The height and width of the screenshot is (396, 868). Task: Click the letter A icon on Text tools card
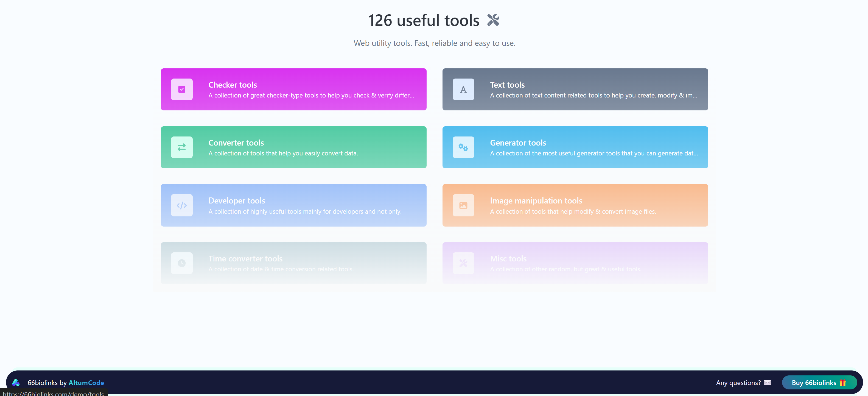463,89
